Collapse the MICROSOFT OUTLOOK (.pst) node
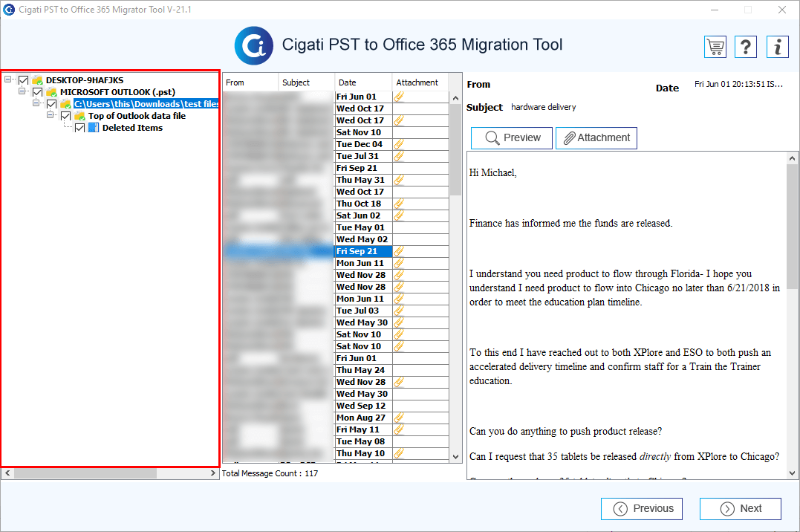The image size is (800, 532). [22, 91]
